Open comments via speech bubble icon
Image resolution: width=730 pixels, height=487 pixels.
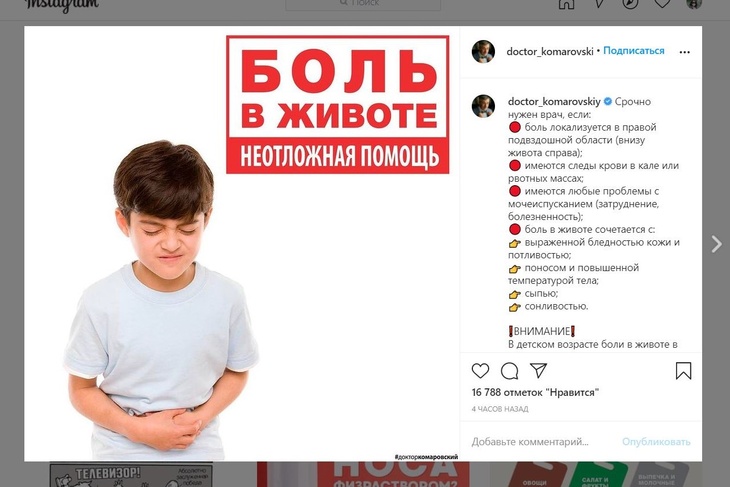click(x=509, y=371)
